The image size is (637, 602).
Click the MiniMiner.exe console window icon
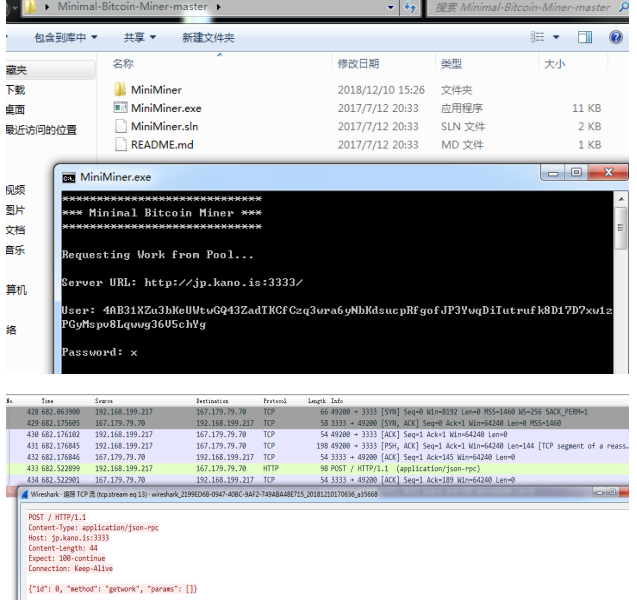tap(68, 178)
